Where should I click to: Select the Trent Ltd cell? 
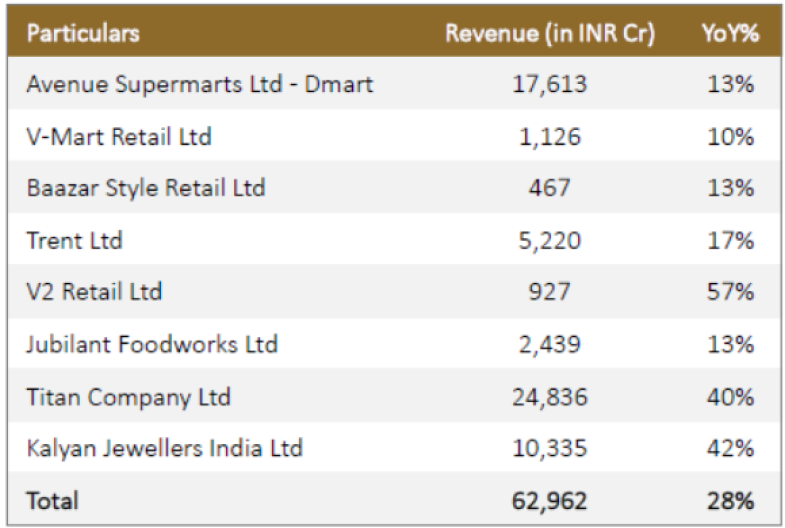pyautogui.click(x=75, y=241)
